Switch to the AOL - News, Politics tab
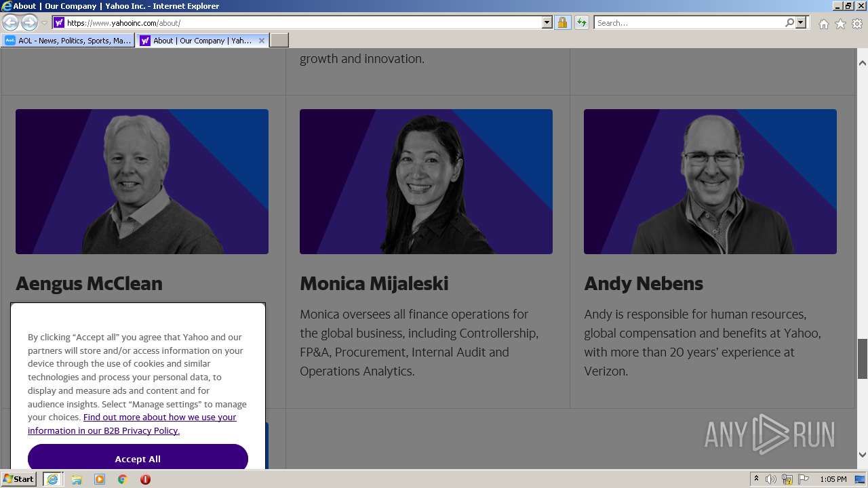Viewport: 868px width, 488px height. click(x=68, y=41)
